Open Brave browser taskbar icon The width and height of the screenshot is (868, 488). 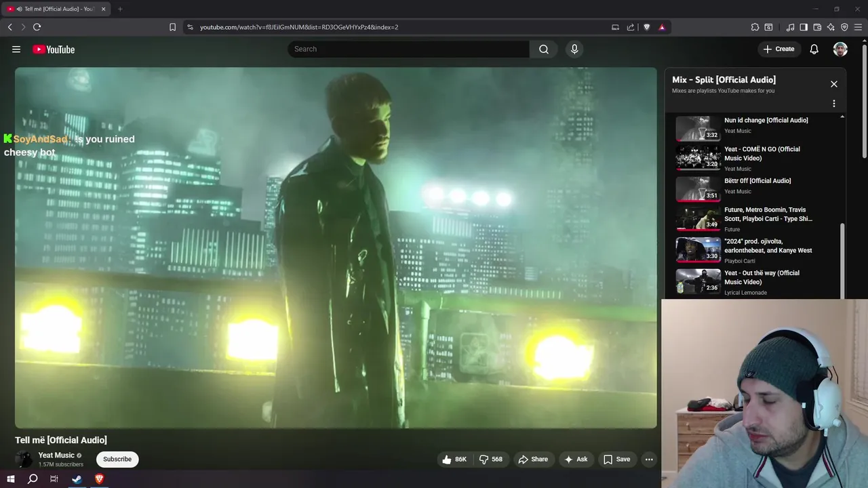[99, 479]
